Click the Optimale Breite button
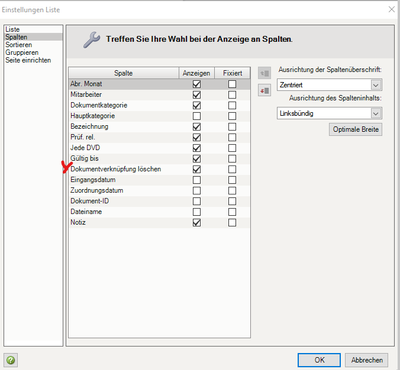 [356, 129]
